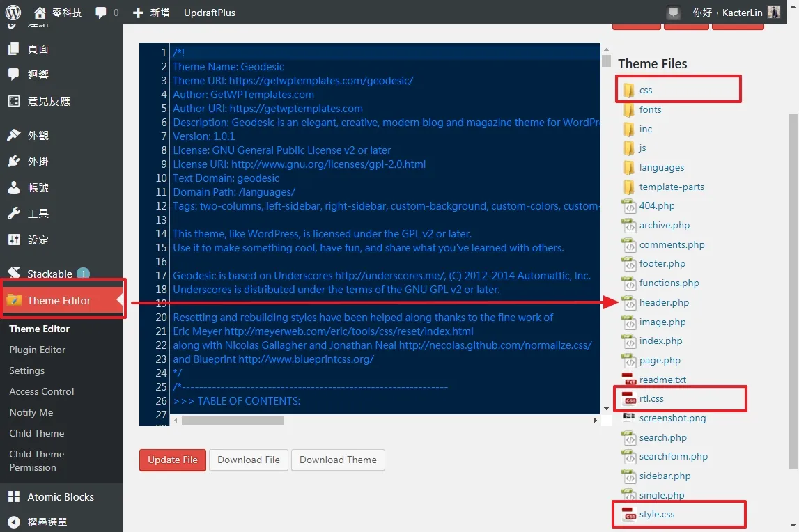Click the Download File button
The image size is (799, 532).
[x=249, y=460]
